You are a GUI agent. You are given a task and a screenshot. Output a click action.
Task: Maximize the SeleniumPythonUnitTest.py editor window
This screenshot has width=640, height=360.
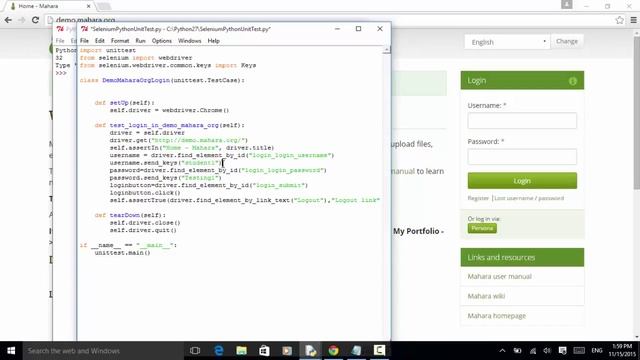[x=358, y=29]
